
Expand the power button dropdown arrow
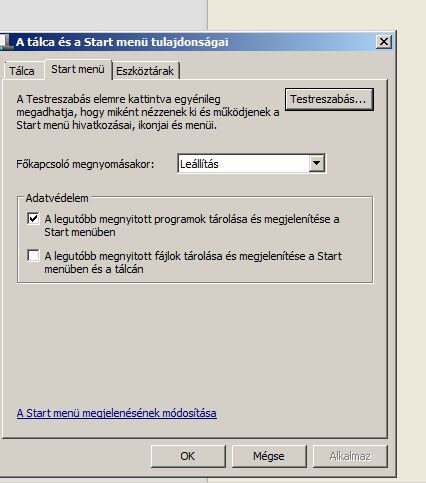click(317, 163)
